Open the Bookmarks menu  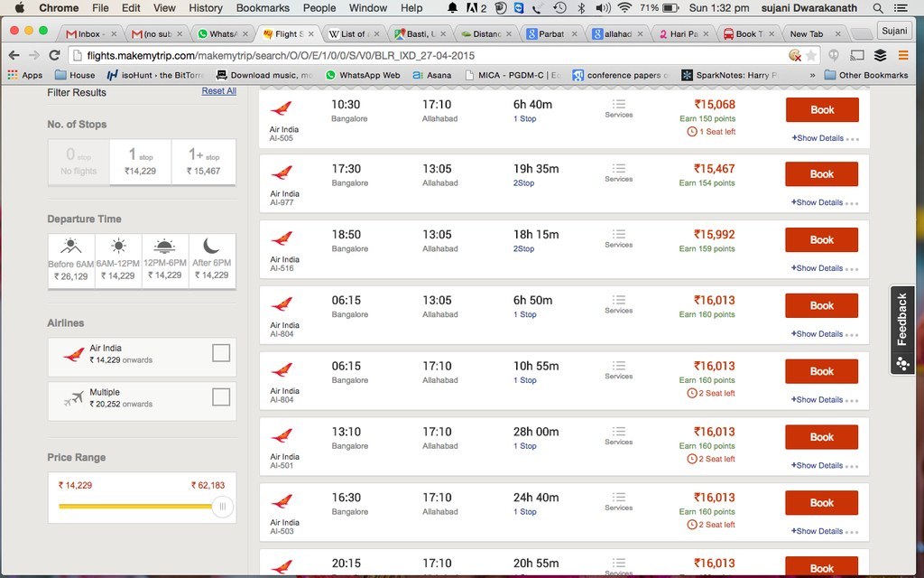tap(263, 7)
